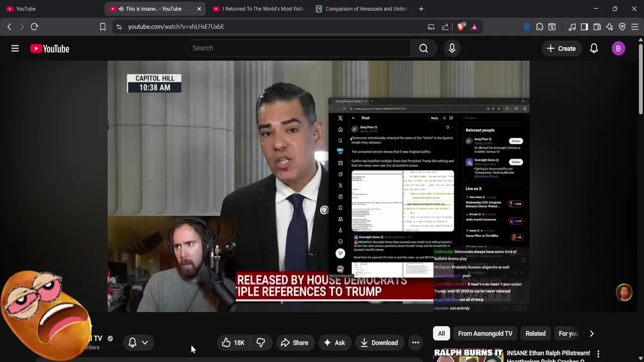This screenshot has width=644, height=362.
Task: Start voice search with the microphone
Action: (452, 48)
